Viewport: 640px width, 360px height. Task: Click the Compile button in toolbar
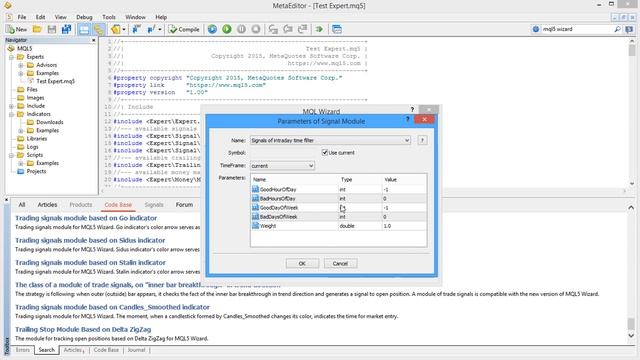pos(184,29)
